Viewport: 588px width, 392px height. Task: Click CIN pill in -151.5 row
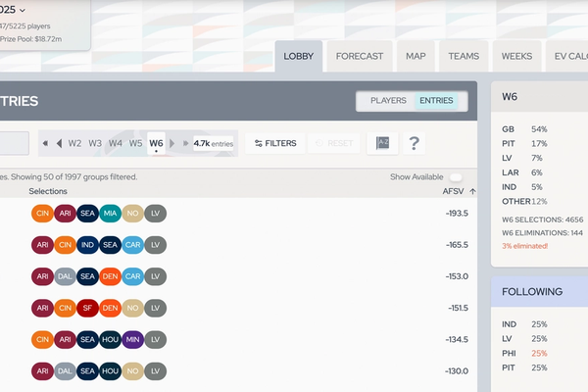(x=66, y=308)
